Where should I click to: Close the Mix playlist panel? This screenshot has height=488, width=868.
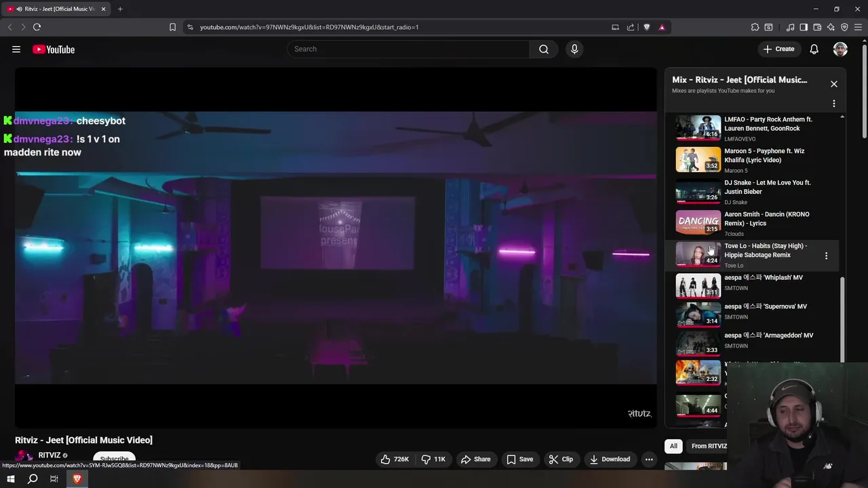(x=834, y=84)
